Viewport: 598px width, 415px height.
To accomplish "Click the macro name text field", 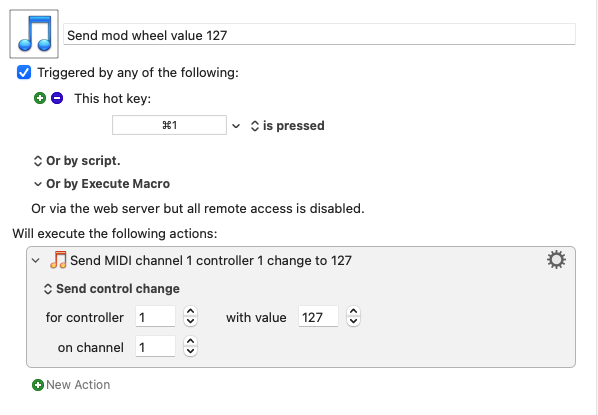I will click(319, 34).
